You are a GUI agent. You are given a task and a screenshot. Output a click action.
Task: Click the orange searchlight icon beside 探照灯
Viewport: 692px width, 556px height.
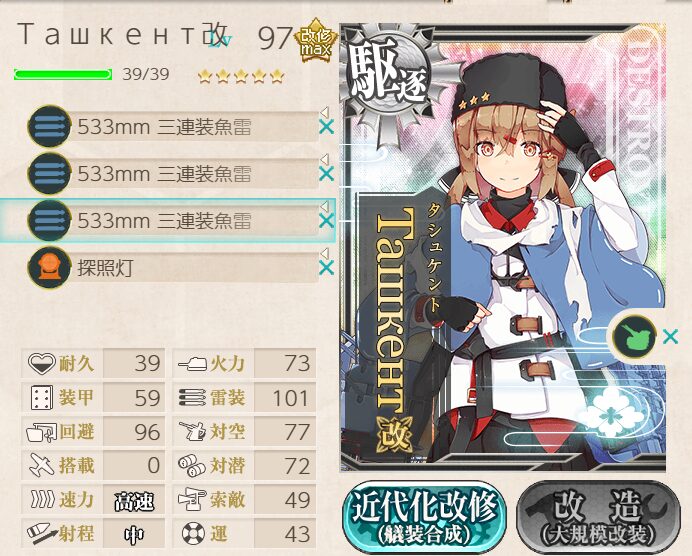click(x=49, y=267)
